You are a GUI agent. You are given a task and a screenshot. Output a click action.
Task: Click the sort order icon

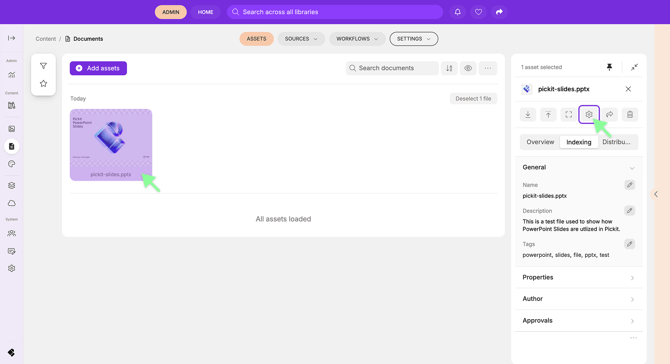click(449, 68)
